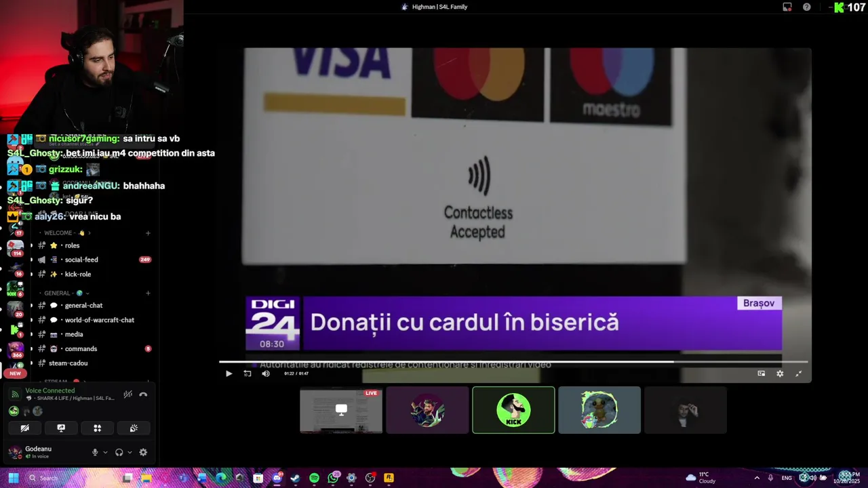Show hidden system tray icons
Viewport: 868px width, 488px height.
pyautogui.click(x=757, y=478)
